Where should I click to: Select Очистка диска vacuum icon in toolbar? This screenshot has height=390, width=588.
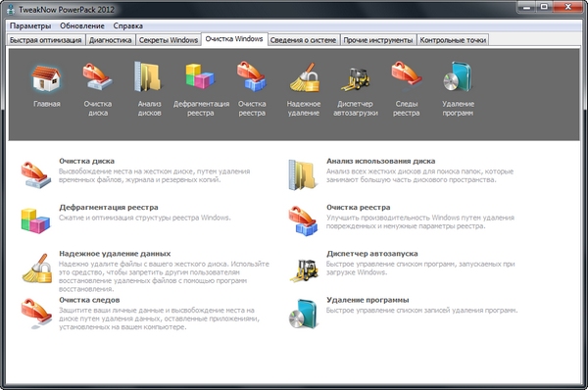[x=97, y=76]
